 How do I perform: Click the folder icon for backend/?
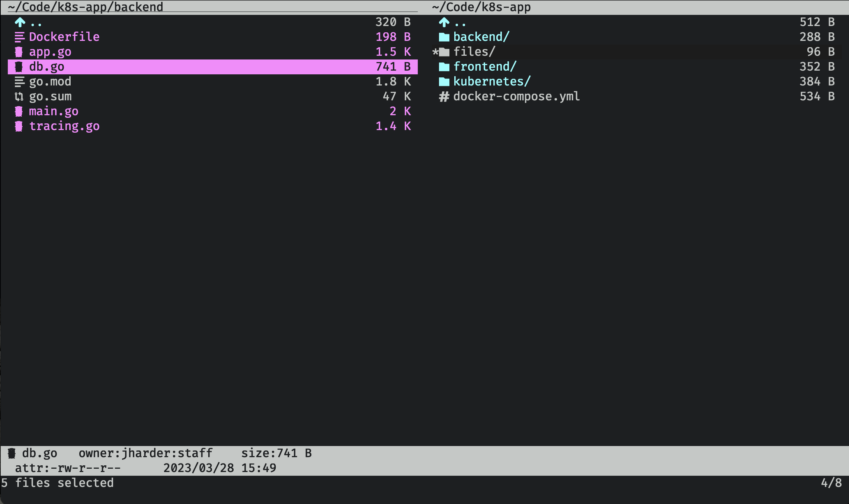444,37
